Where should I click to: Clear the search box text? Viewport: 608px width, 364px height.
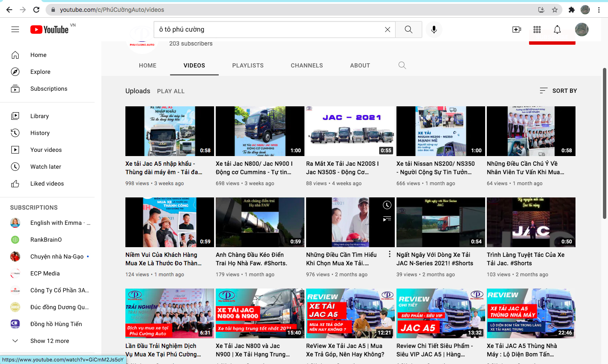pos(387,30)
